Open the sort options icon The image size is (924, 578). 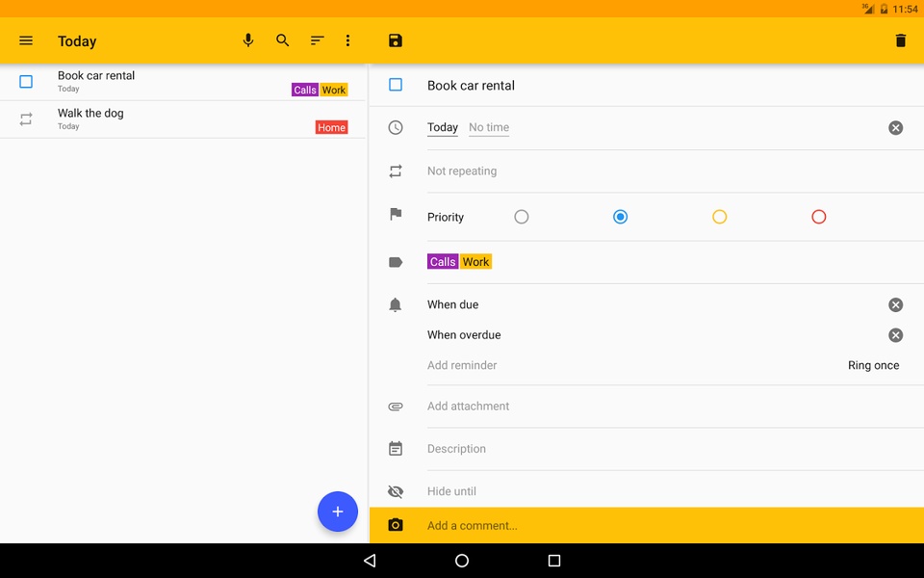(x=317, y=40)
